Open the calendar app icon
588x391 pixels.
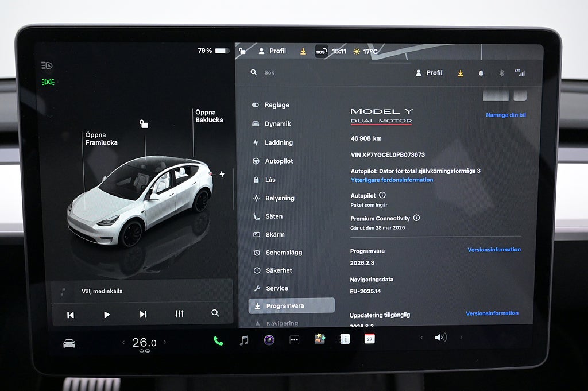pos(370,339)
